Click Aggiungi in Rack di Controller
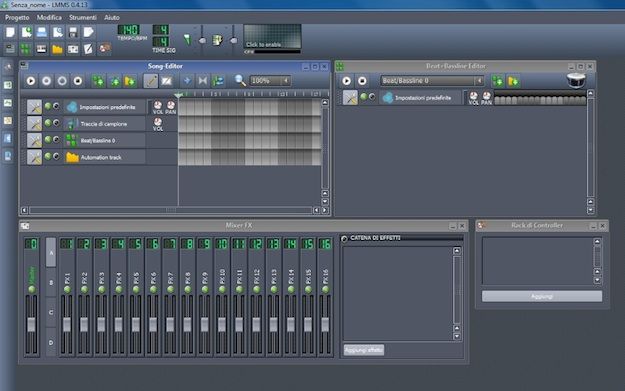 [542, 296]
